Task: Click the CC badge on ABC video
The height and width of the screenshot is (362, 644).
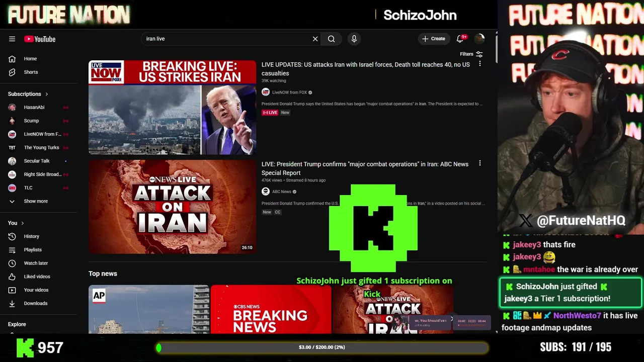Action: pyautogui.click(x=278, y=212)
